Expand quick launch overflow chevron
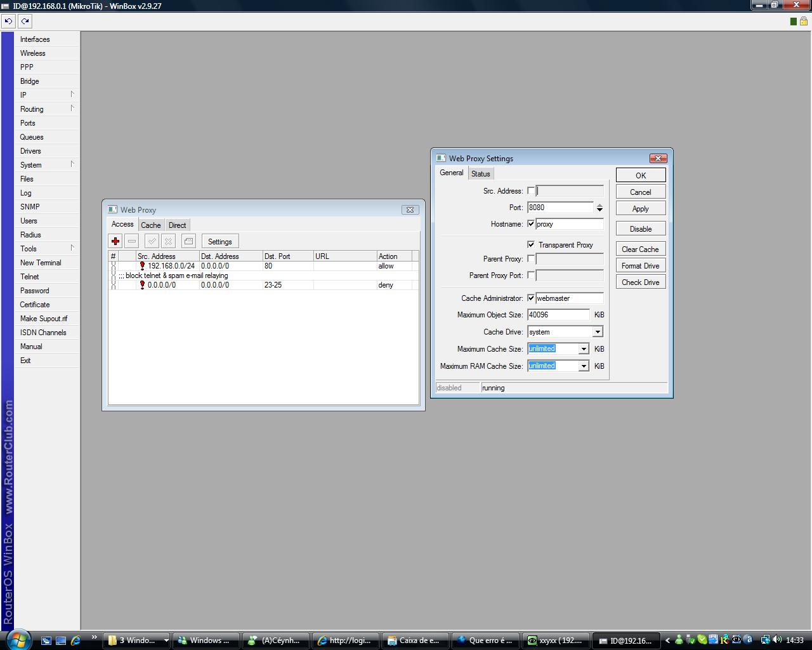Image resolution: width=812 pixels, height=650 pixels. coord(94,637)
